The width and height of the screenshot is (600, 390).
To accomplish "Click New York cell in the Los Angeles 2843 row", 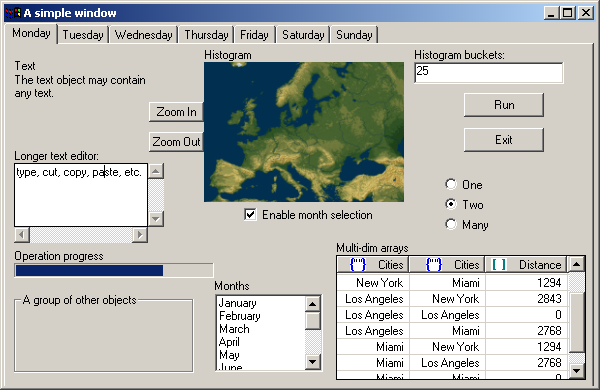I will [447, 299].
